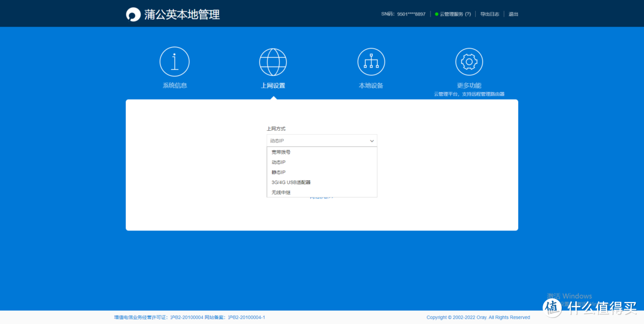The width and height of the screenshot is (644, 324).
Task: Click the 蒲公英本地管理 title text
Action: coord(182,14)
